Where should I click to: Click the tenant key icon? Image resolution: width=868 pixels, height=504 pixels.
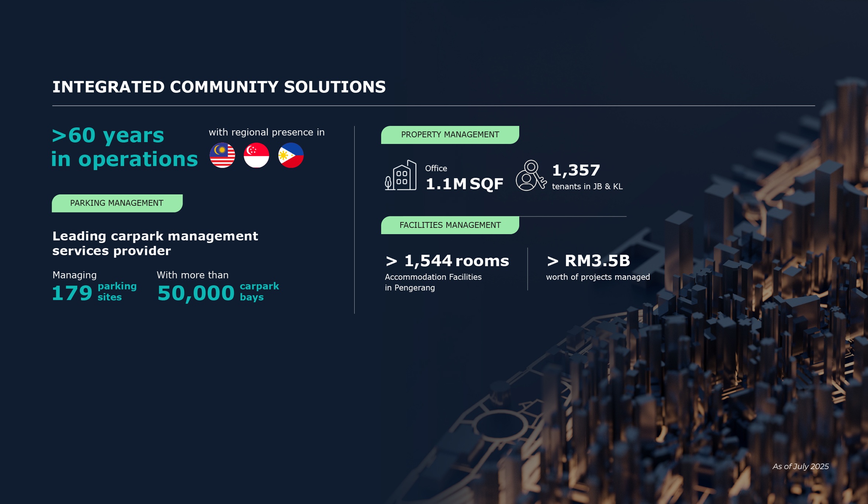tap(530, 175)
